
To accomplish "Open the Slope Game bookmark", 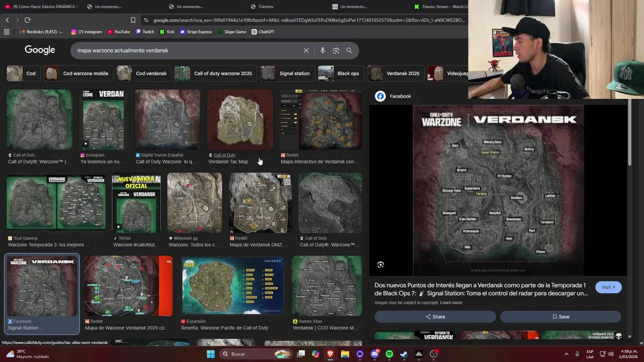I will (x=232, y=32).
